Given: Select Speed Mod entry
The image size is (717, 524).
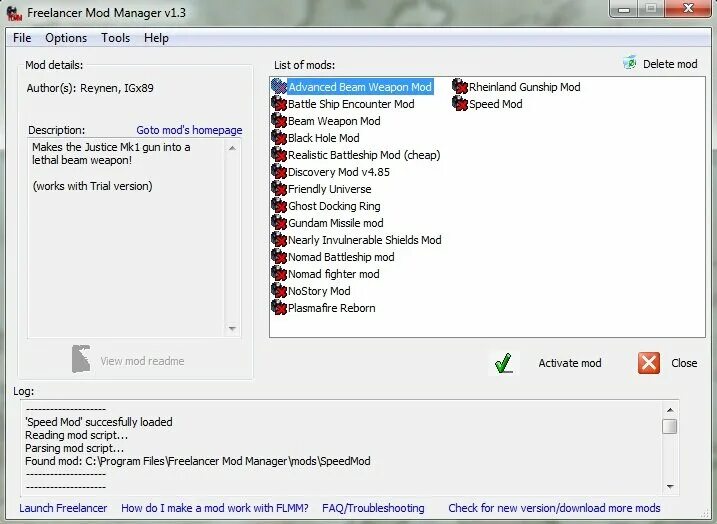Looking at the screenshot, I should point(496,104).
